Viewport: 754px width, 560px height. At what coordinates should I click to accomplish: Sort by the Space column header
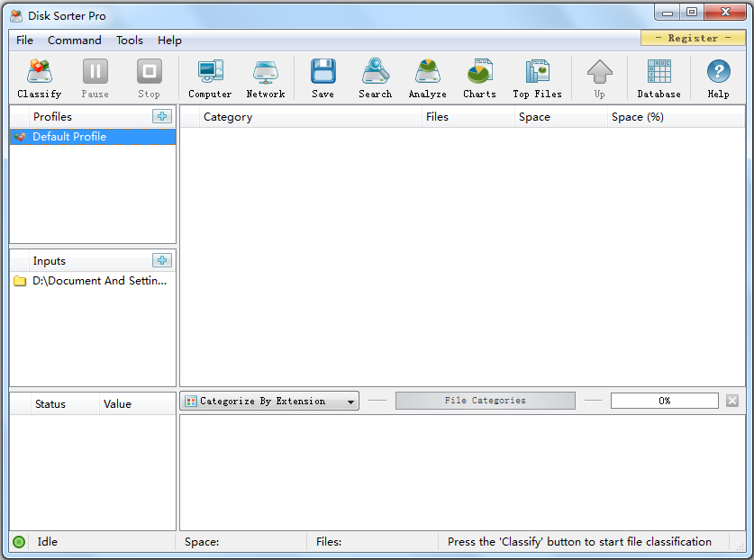coord(561,117)
